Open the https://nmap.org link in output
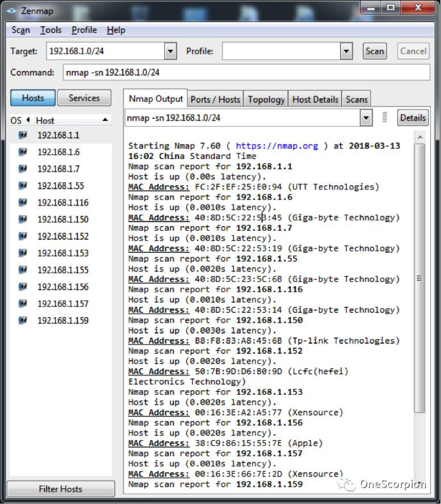This screenshot has width=441, height=504. [277, 146]
